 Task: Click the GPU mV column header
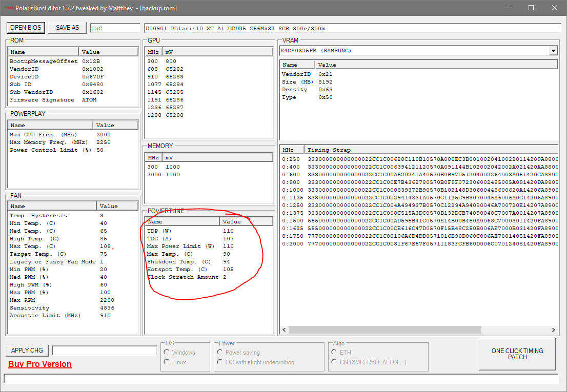pos(217,52)
